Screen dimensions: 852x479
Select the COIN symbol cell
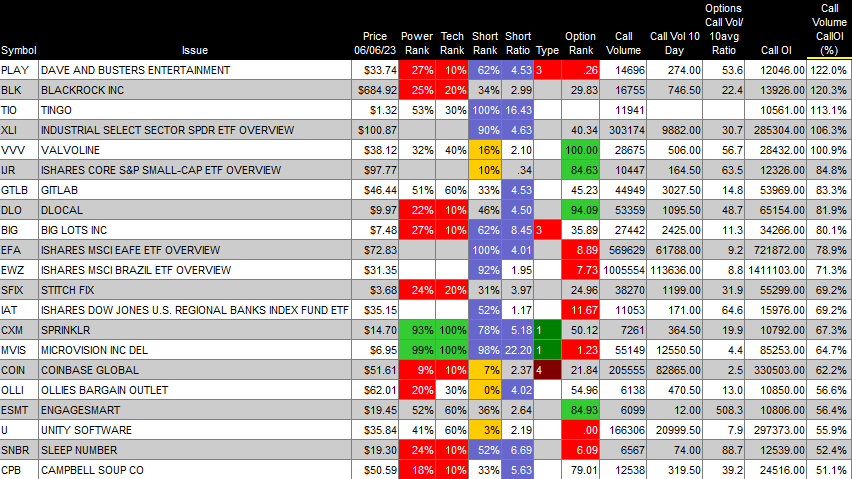[19, 370]
